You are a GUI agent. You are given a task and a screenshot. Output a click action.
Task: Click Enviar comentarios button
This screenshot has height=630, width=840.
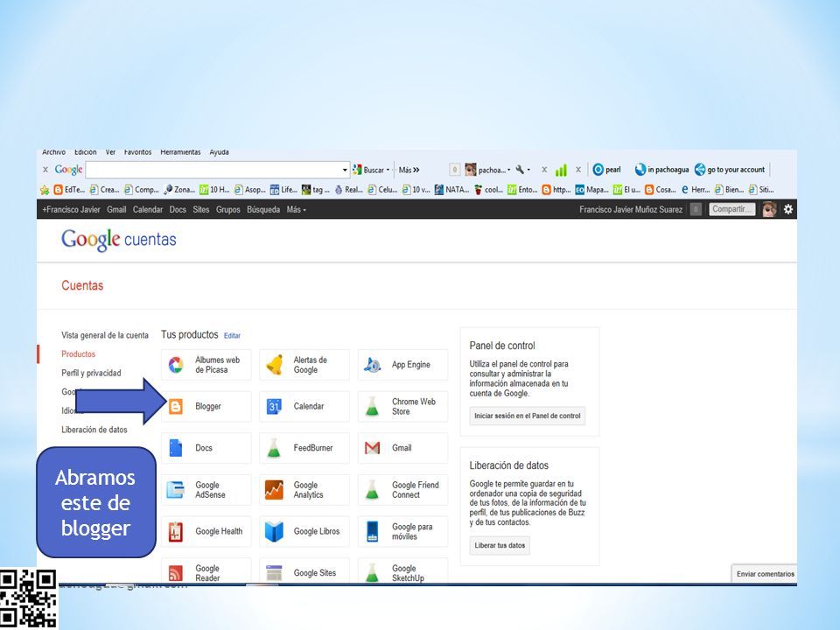765,574
